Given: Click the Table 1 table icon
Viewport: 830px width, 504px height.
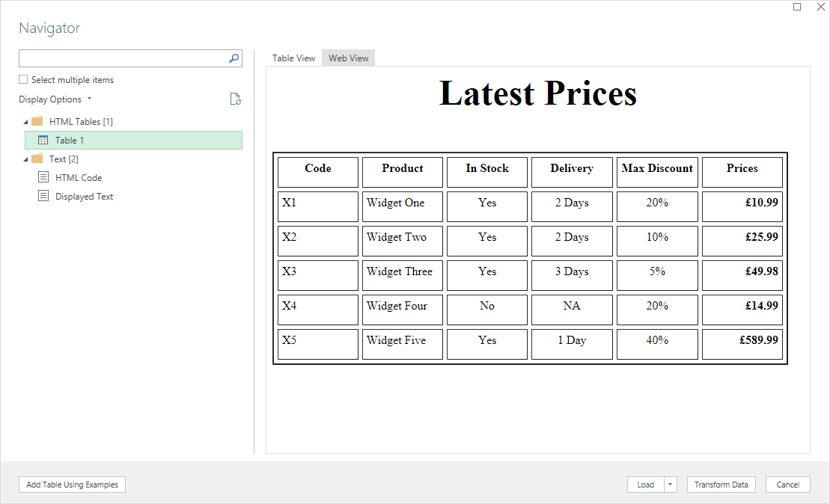Looking at the screenshot, I should tap(43, 140).
